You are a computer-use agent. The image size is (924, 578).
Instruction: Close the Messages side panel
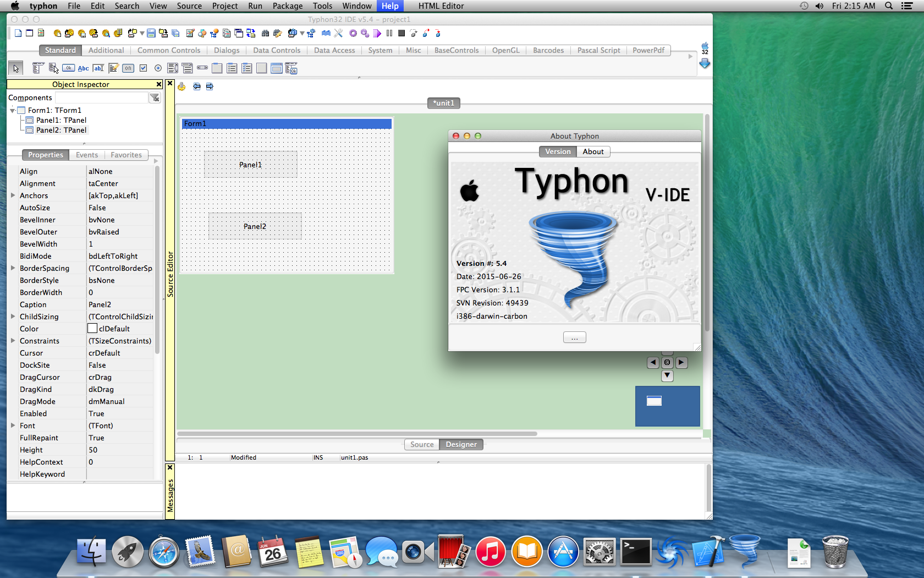point(170,467)
